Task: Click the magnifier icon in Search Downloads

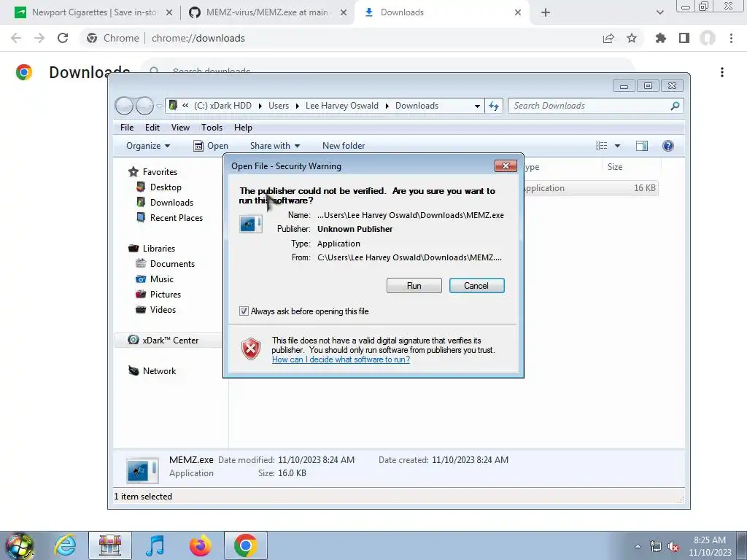Action: 675,106
